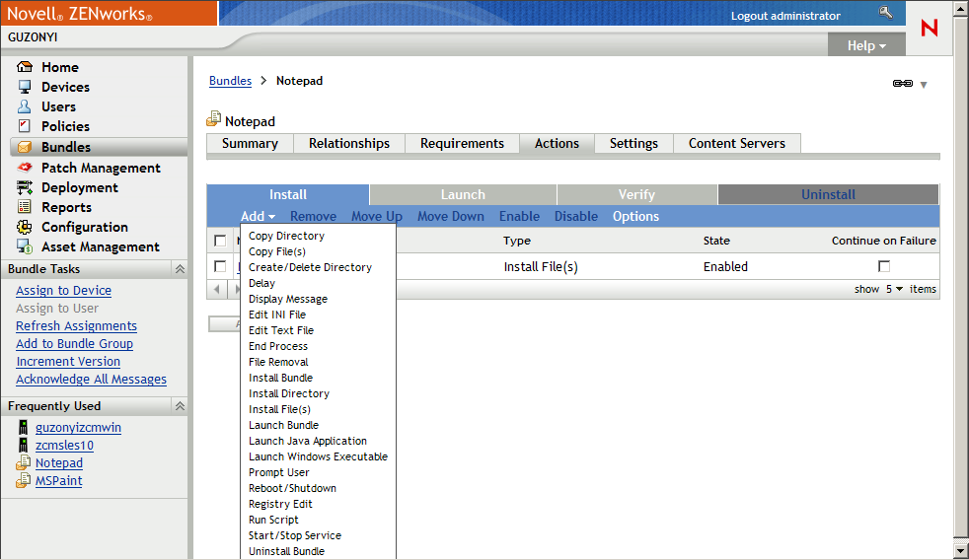Click Acknowledge All Messages link

[x=92, y=380]
